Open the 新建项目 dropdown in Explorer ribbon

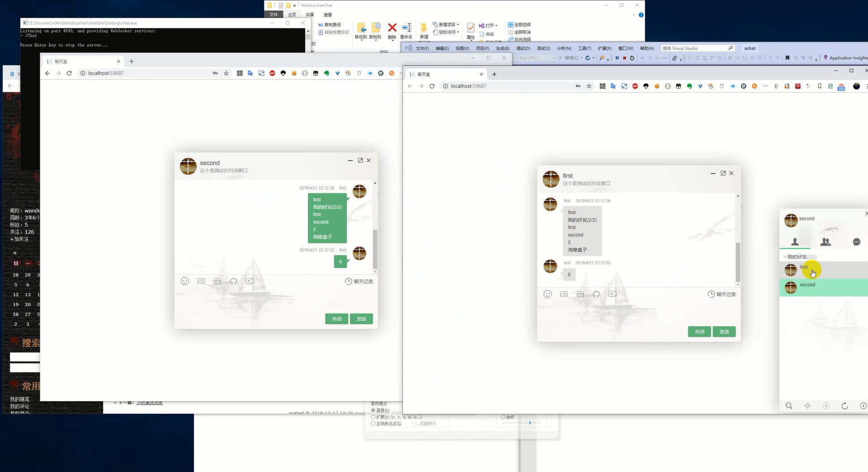pyautogui.click(x=446, y=24)
